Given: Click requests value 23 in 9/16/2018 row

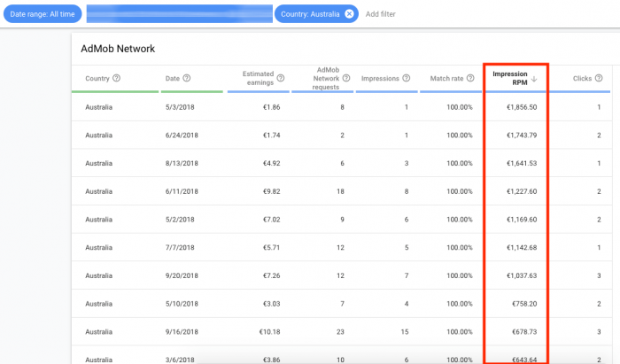Looking at the screenshot, I should (340, 331).
